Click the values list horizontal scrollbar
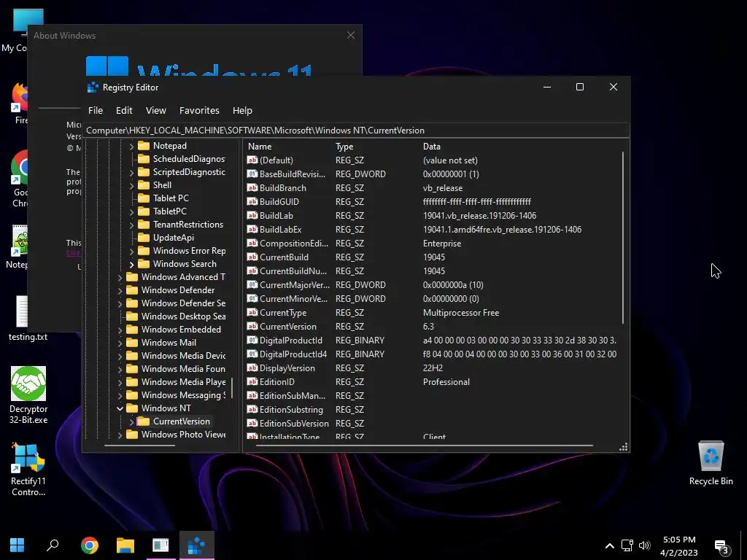The height and width of the screenshot is (560, 747). click(424, 446)
